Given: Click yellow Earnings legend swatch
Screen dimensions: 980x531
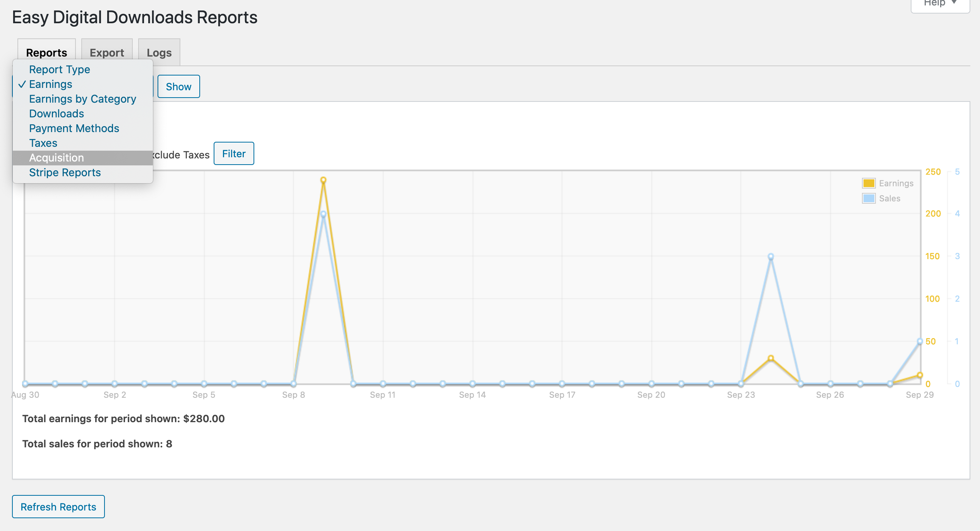Looking at the screenshot, I should (x=869, y=183).
